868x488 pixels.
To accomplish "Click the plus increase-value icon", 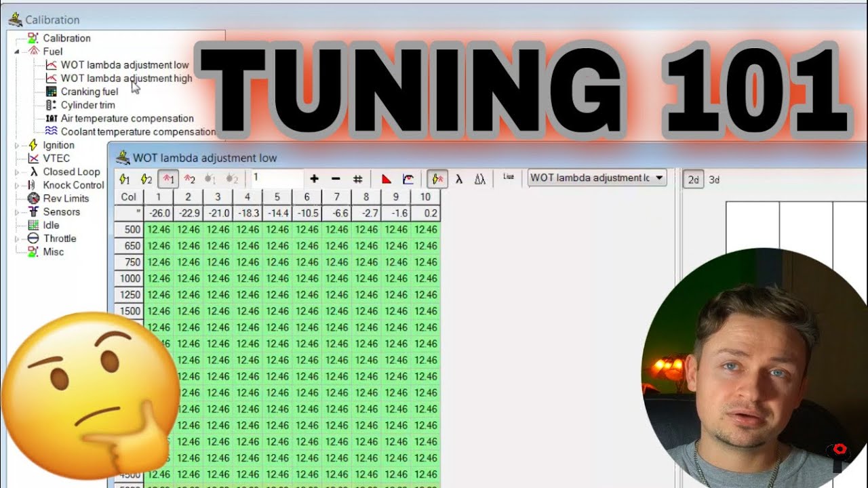I will (x=314, y=179).
